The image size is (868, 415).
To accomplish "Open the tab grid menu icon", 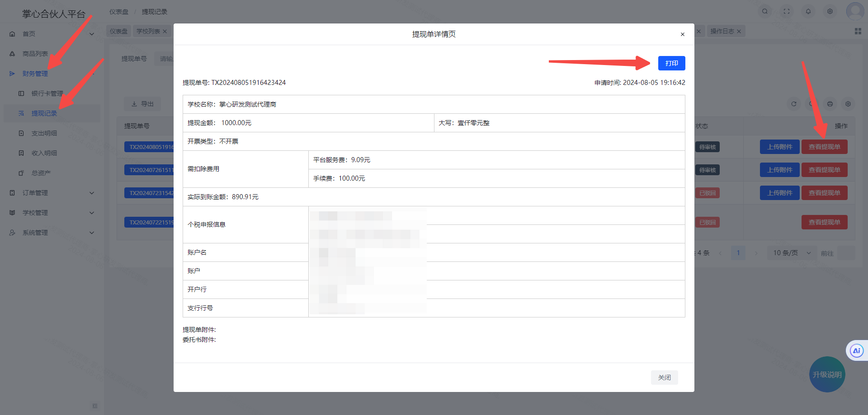I will (x=858, y=31).
